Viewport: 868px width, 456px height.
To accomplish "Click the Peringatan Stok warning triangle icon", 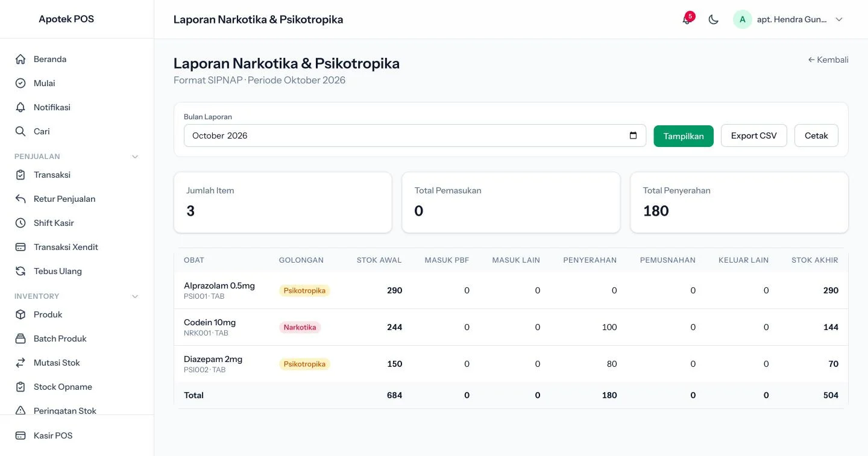I will [20, 410].
